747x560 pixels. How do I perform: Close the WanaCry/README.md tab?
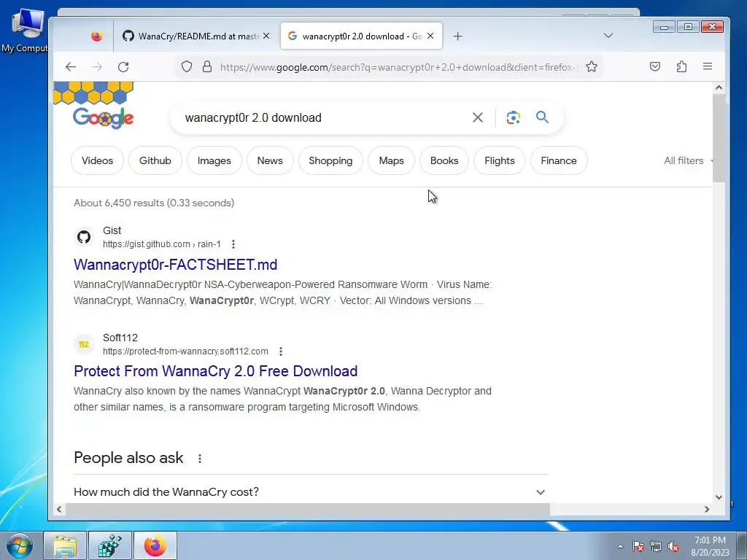coord(266,36)
